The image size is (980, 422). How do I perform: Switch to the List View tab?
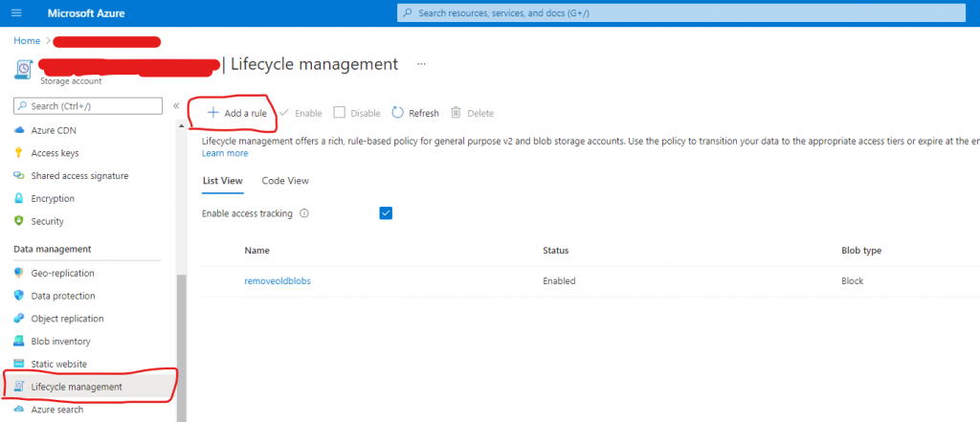[222, 181]
